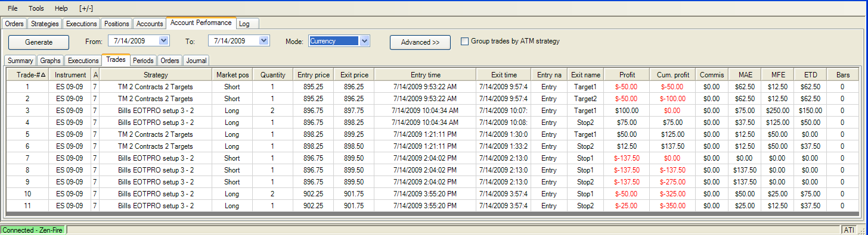
Task: Select the Account Performance tab
Action: point(201,23)
